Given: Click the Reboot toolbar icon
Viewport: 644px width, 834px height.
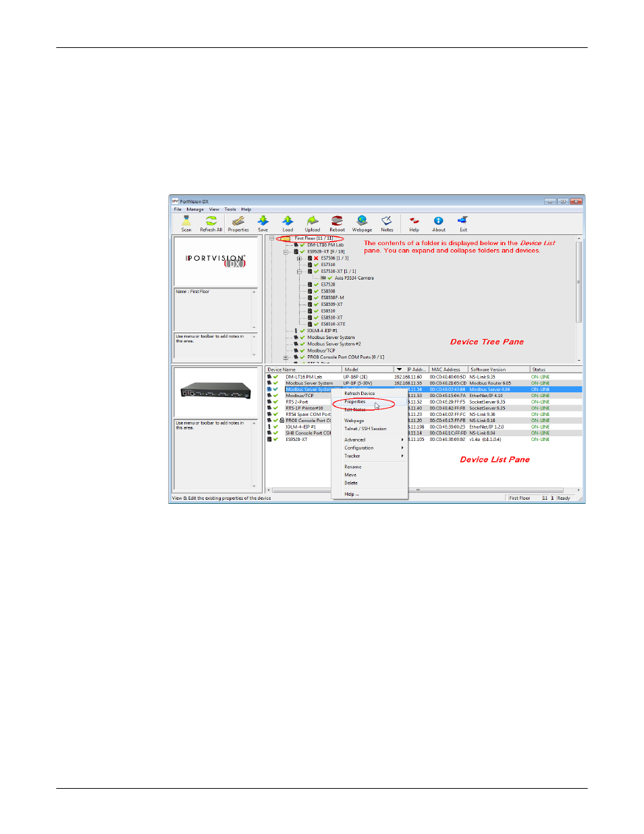Looking at the screenshot, I should (x=337, y=224).
